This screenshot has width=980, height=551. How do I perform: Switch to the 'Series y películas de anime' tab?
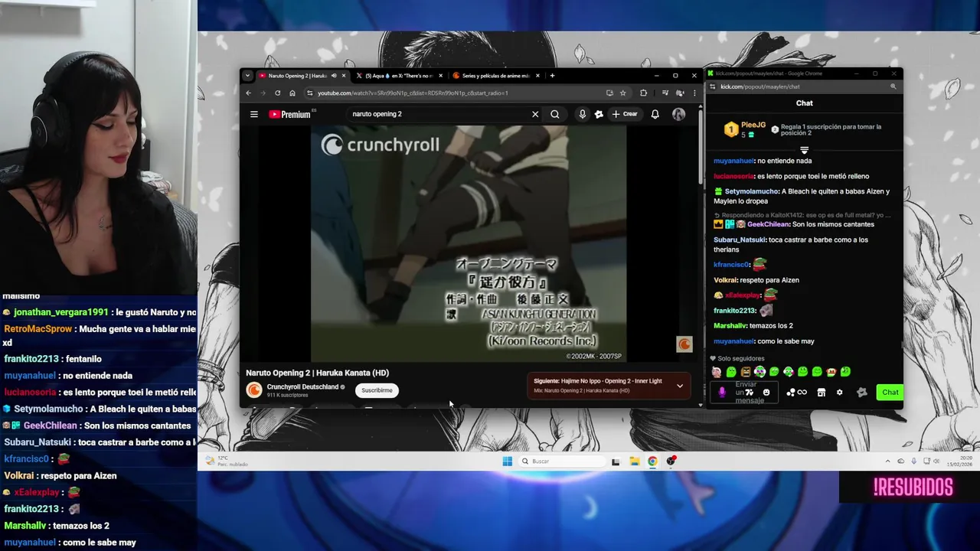tap(495, 76)
